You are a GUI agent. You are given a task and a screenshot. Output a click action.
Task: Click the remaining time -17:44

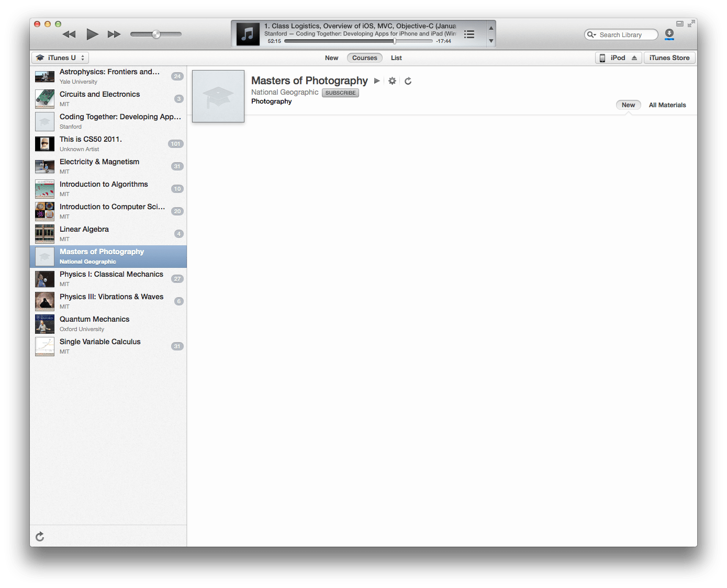point(443,41)
